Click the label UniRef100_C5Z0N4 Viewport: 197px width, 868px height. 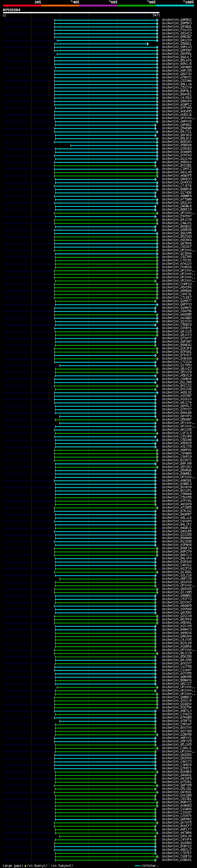pyautogui.click(x=177, y=81)
